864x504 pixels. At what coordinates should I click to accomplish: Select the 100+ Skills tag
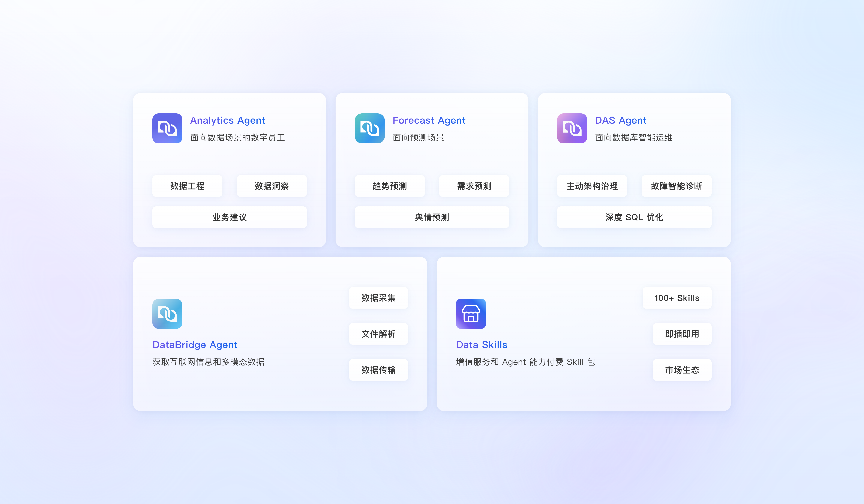[677, 298]
